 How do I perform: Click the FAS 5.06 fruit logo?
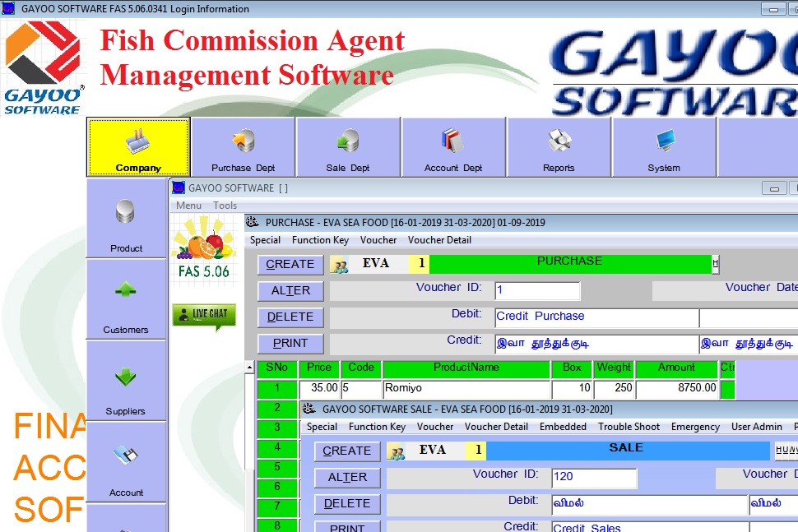pyautogui.click(x=204, y=247)
